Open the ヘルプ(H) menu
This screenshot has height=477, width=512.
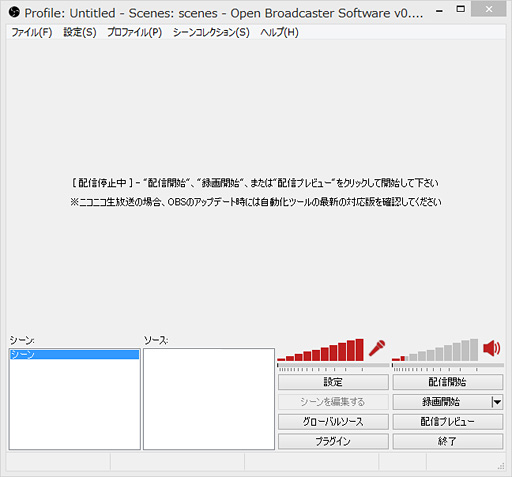279,32
